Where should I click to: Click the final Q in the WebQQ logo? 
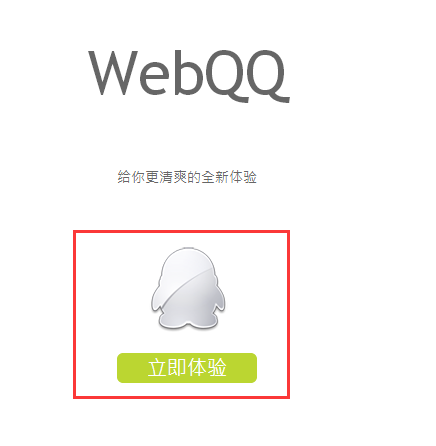(265, 76)
